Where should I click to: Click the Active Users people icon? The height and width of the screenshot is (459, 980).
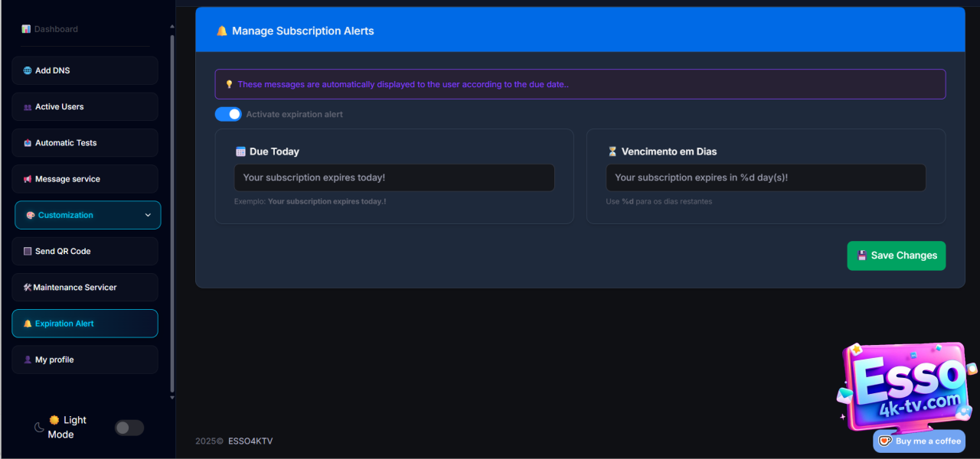point(28,107)
